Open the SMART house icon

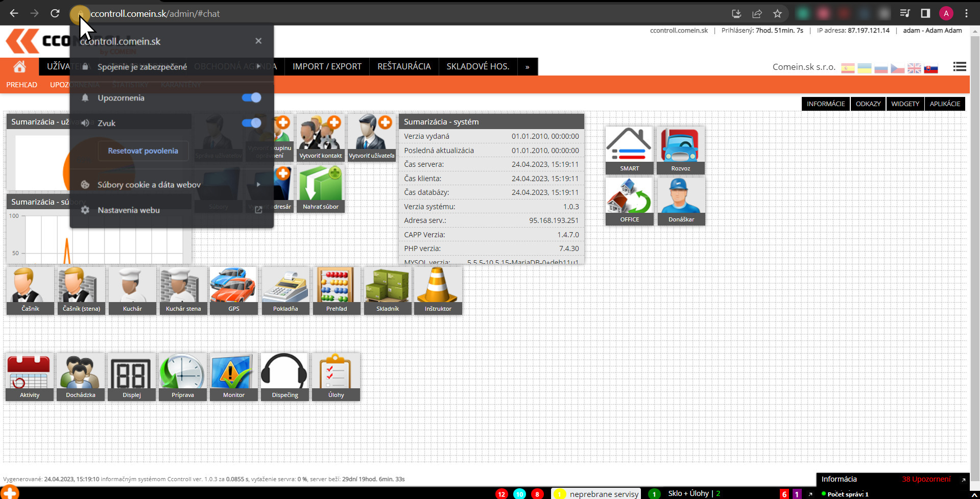pyautogui.click(x=629, y=150)
